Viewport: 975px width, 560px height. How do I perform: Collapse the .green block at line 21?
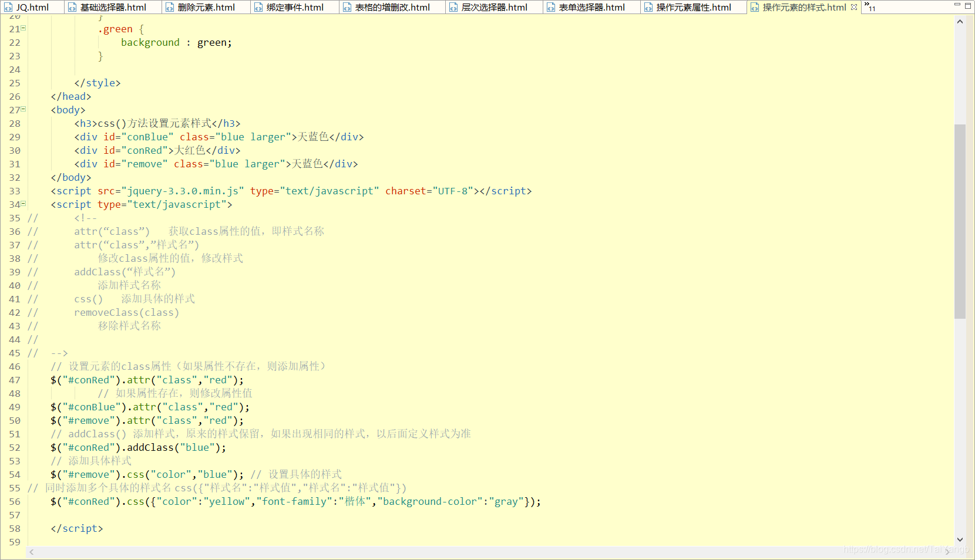(x=23, y=28)
